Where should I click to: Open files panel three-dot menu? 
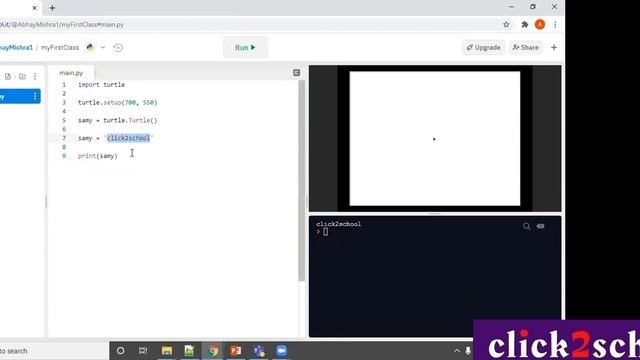(x=35, y=76)
